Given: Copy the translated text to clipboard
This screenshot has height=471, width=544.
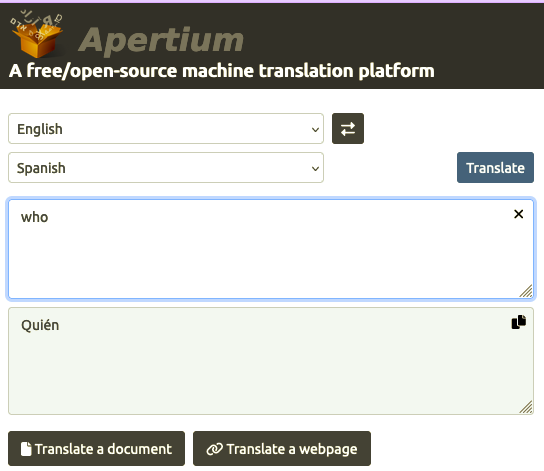Looking at the screenshot, I should [x=519, y=322].
